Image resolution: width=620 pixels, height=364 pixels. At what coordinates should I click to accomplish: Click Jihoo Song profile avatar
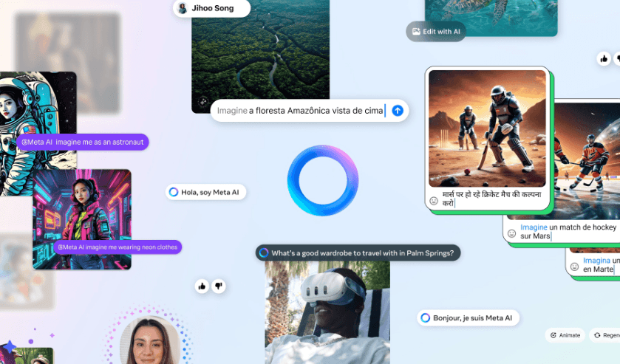(183, 8)
